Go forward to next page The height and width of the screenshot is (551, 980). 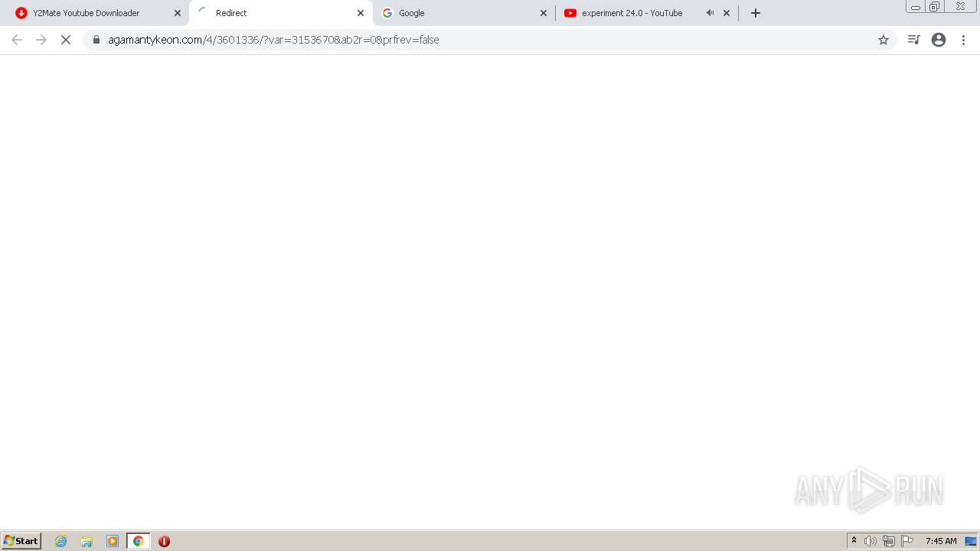coord(41,40)
